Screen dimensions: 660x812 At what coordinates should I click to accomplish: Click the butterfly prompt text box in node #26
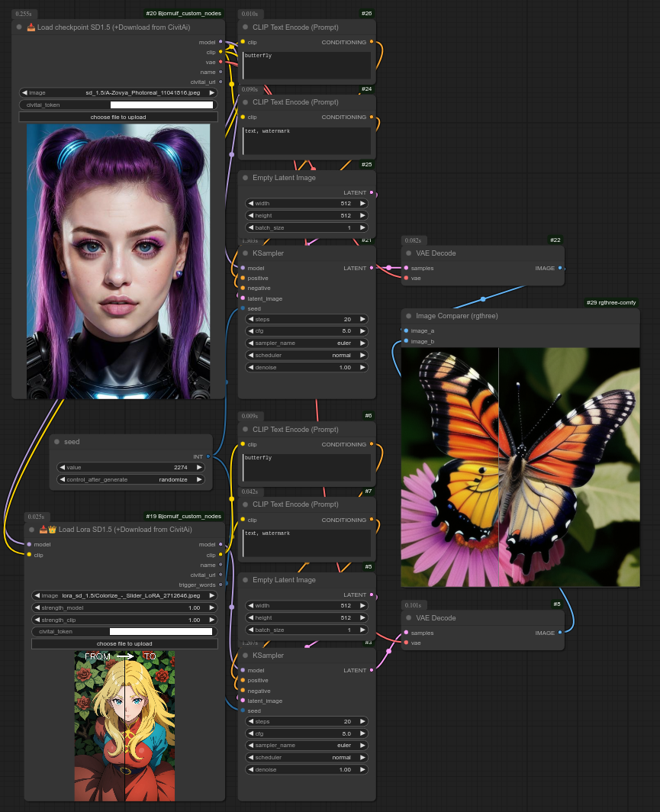(x=307, y=66)
